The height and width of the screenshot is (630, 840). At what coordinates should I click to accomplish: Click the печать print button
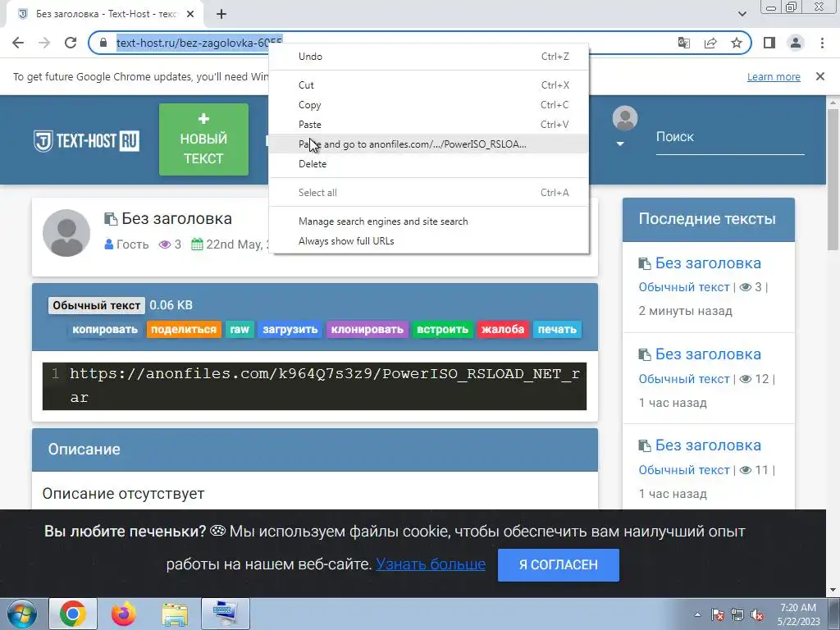pos(557,330)
